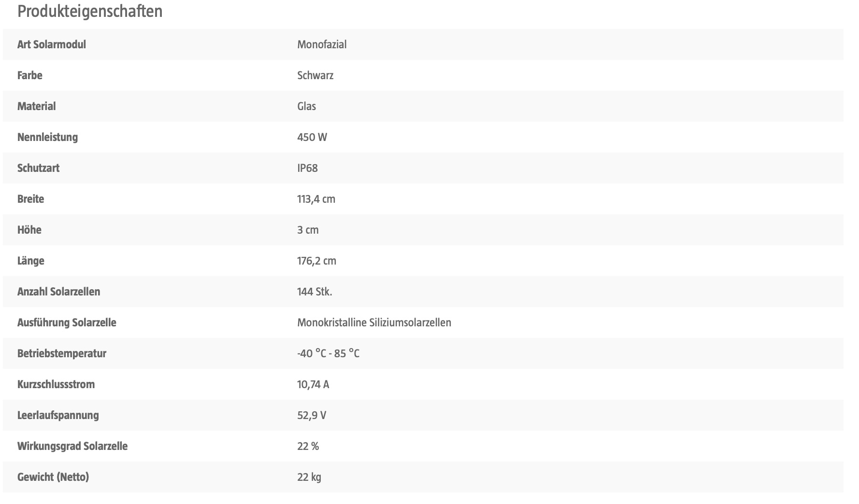Click the Anzahl Solarzellen label
This screenshot has width=859, height=504.
point(59,292)
